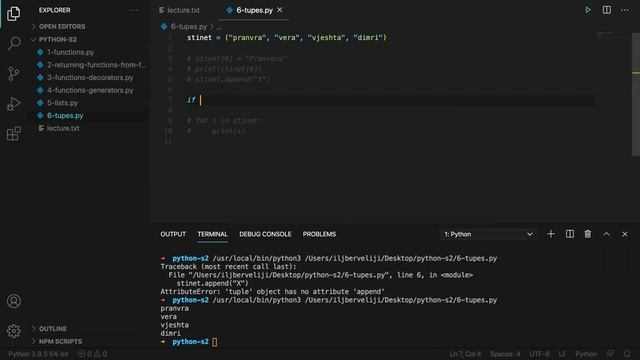This screenshot has width=640, height=360.
Task: Kill terminal with the trash icon
Action: [587, 234]
